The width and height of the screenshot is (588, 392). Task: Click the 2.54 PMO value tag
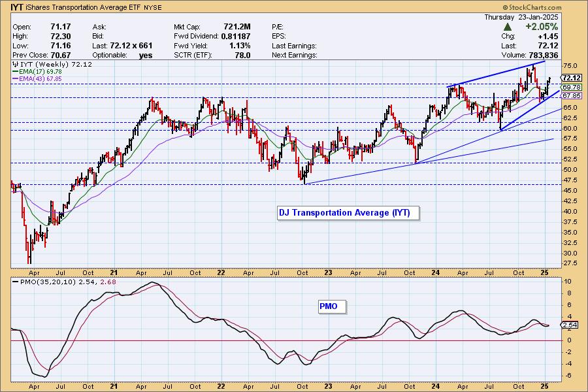[570, 325]
